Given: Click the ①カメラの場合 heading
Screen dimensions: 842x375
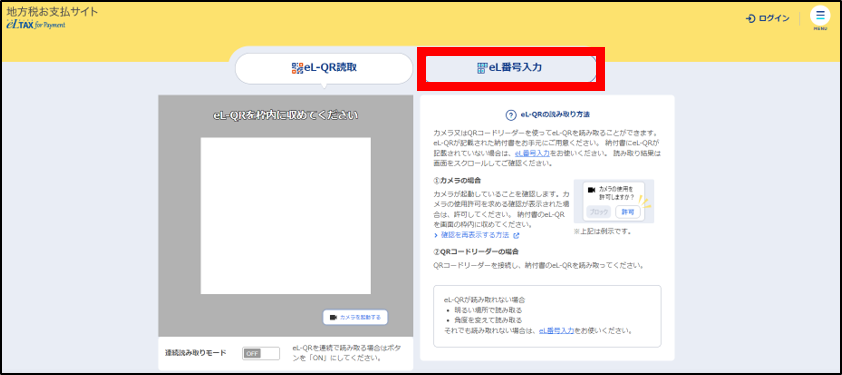Looking at the screenshot, I should (457, 180).
